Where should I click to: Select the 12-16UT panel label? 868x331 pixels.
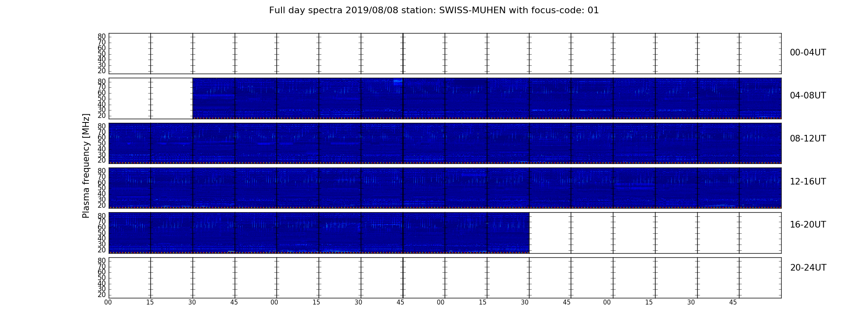pos(808,182)
